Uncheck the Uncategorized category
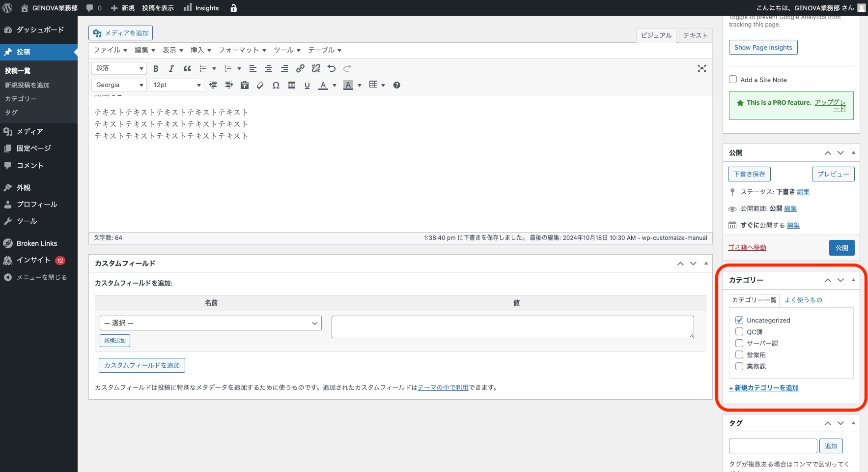This screenshot has width=868, height=472. (739, 320)
